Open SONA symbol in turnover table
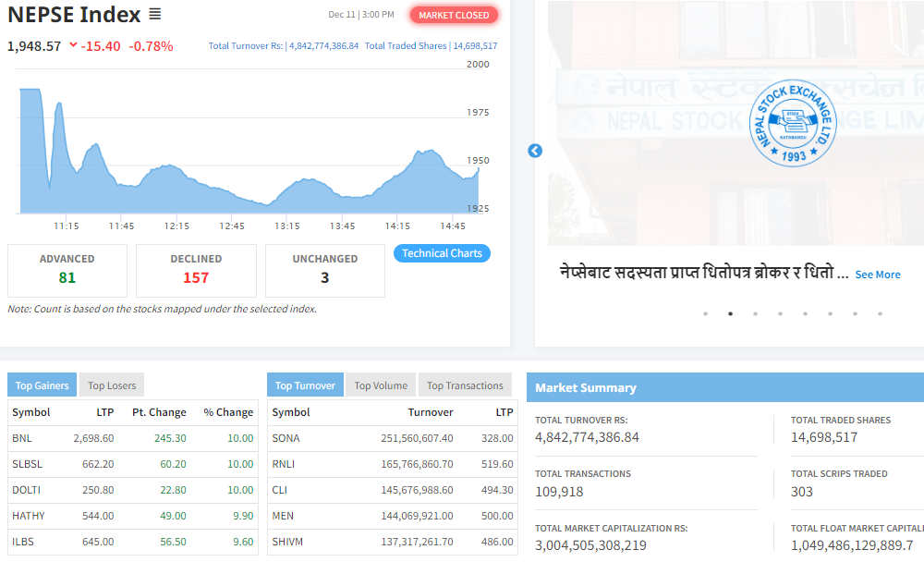The image size is (924, 562). point(286,438)
